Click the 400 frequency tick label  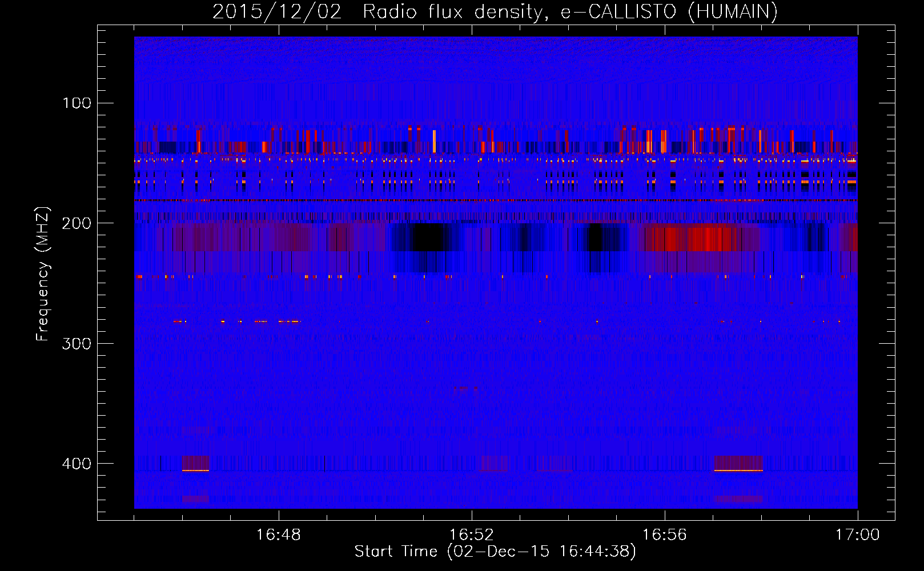tap(77, 464)
